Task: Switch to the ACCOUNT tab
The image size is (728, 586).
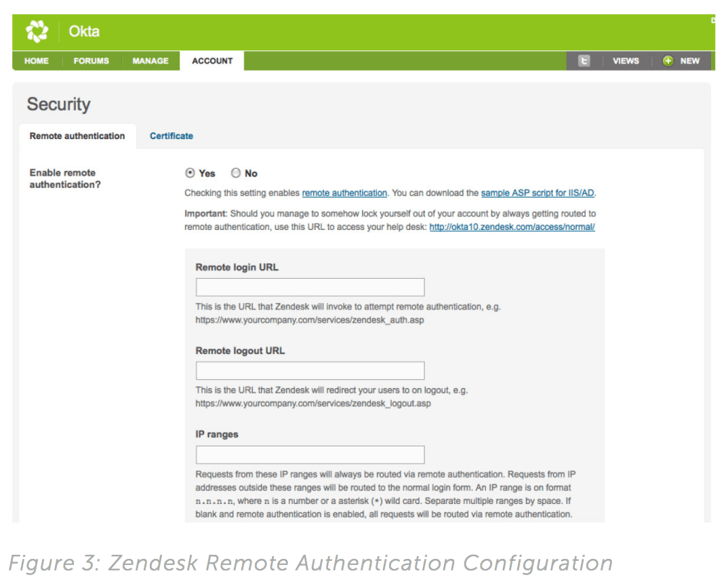Action: pos(212,61)
